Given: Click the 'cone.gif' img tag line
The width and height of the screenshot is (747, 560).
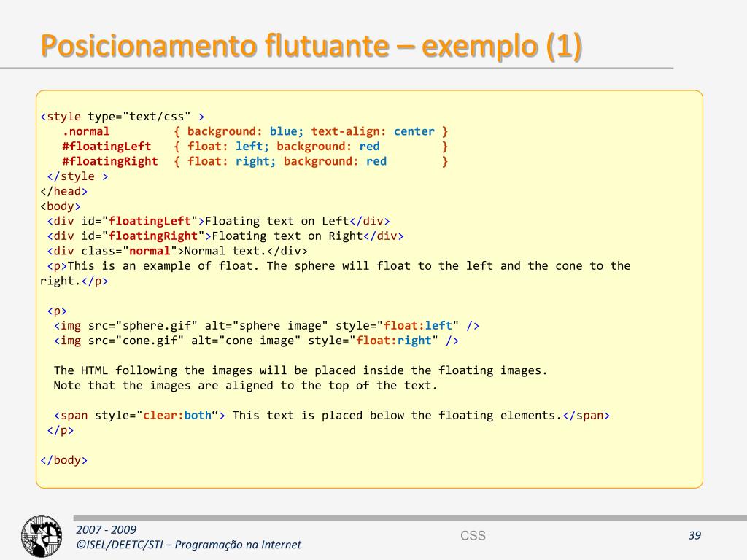Looking at the screenshot, I should pos(256,341).
